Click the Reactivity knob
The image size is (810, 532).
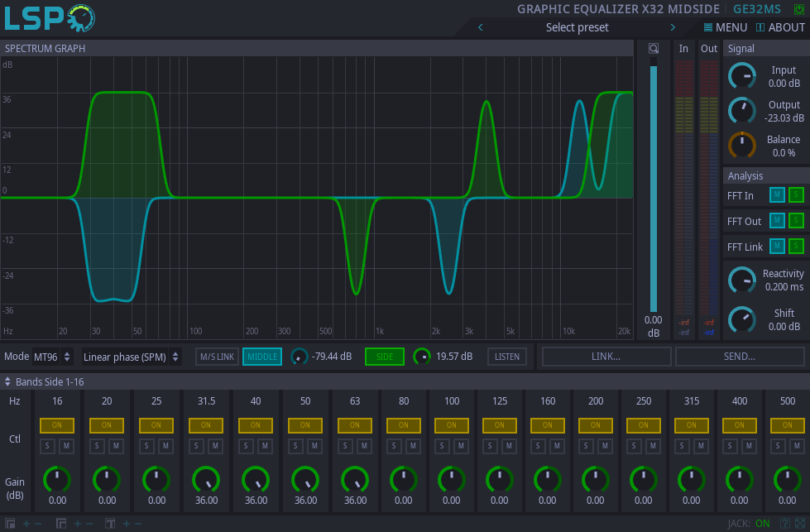741,280
